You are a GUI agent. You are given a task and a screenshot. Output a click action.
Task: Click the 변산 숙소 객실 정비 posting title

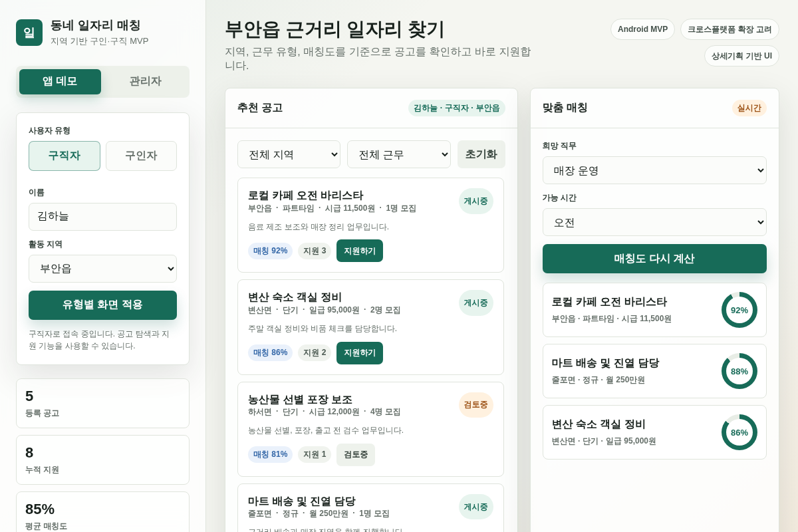tap(295, 297)
